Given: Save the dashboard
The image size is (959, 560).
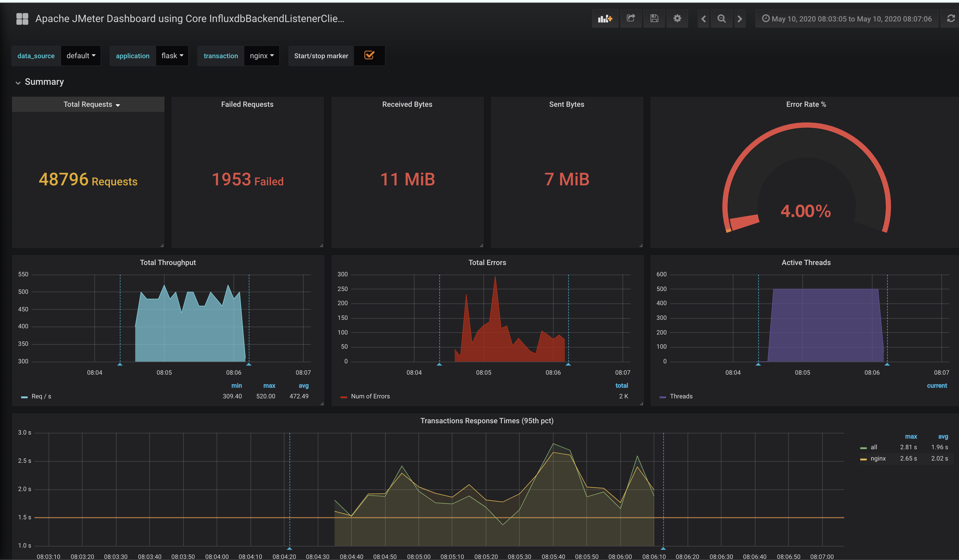Looking at the screenshot, I should (x=654, y=18).
